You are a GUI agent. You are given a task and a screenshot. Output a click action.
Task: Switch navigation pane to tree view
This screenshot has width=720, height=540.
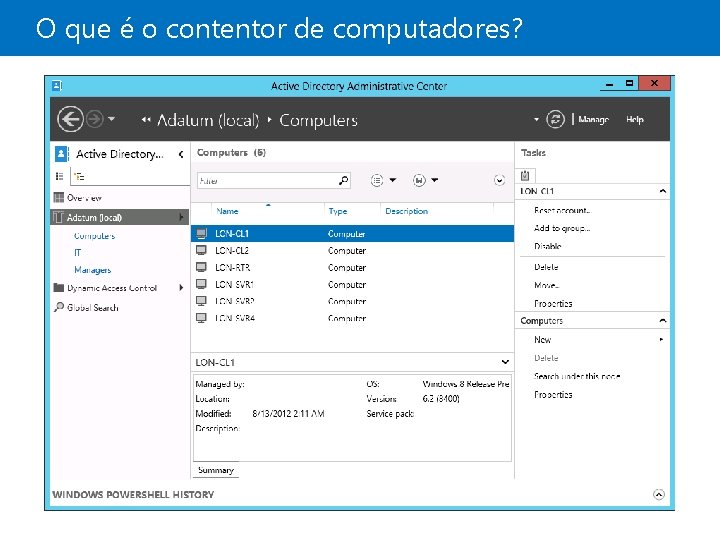tap(79, 176)
